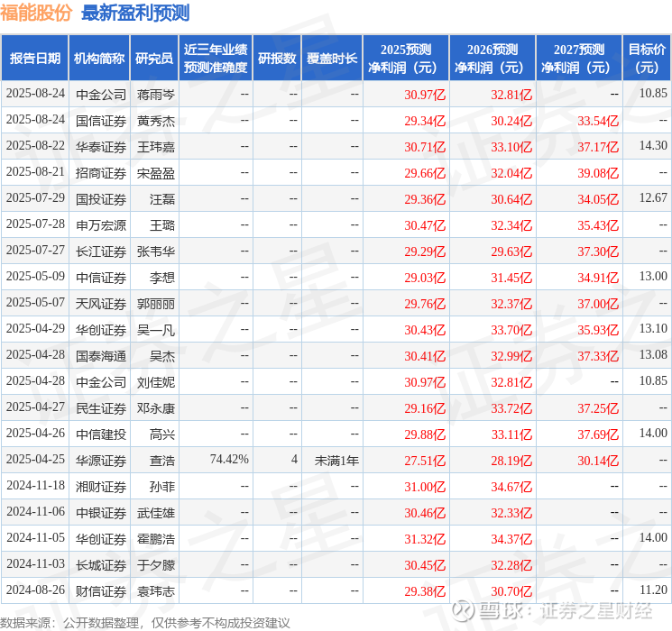672x631 pixels.
Task: Click researcher 蒋雨岑
Action: point(156,95)
